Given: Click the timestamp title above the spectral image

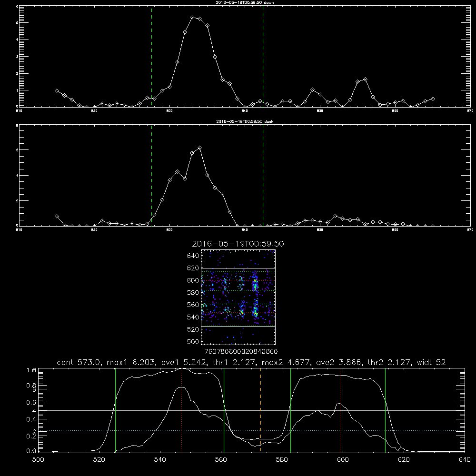Looking at the screenshot, I should pyautogui.click(x=238, y=244).
